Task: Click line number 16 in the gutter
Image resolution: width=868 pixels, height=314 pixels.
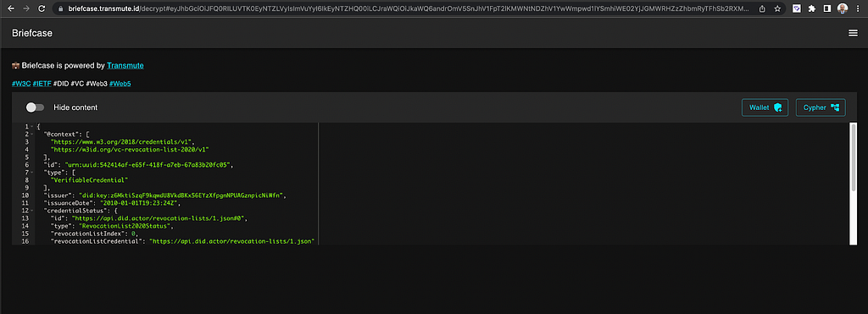Action: point(25,241)
